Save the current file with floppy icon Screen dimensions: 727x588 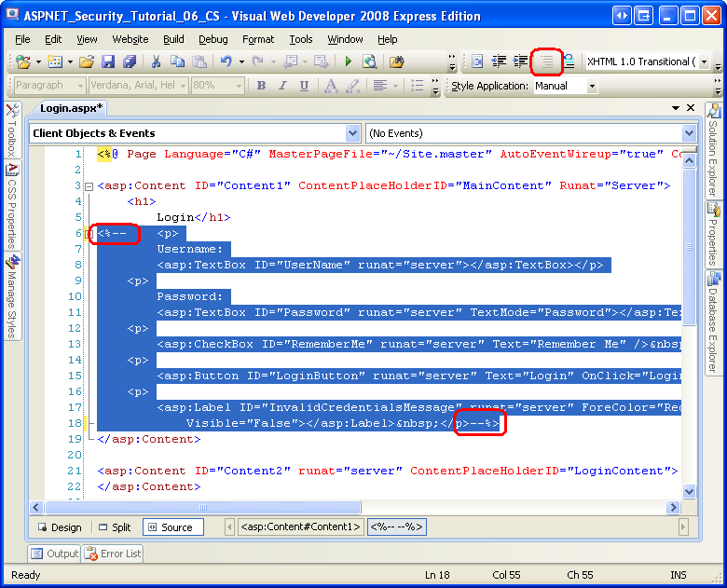point(108,62)
